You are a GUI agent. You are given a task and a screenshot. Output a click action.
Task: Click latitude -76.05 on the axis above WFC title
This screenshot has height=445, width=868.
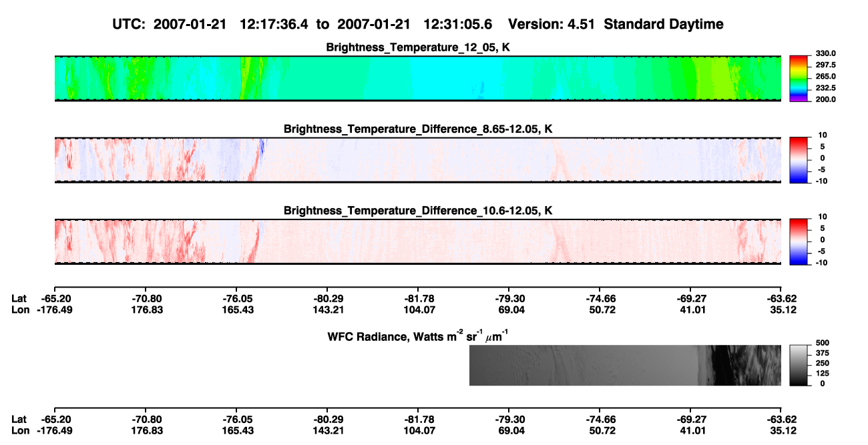tap(236, 299)
